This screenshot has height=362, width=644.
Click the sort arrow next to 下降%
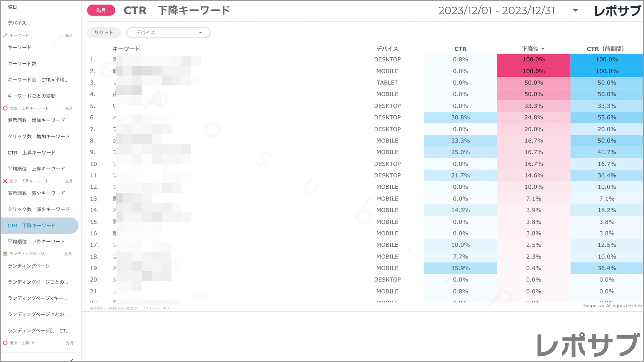[543, 49]
